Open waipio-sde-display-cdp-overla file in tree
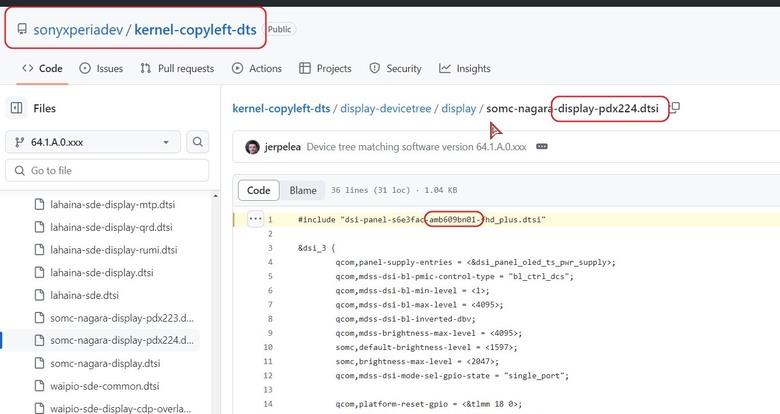The width and height of the screenshot is (780, 414). (x=120, y=409)
